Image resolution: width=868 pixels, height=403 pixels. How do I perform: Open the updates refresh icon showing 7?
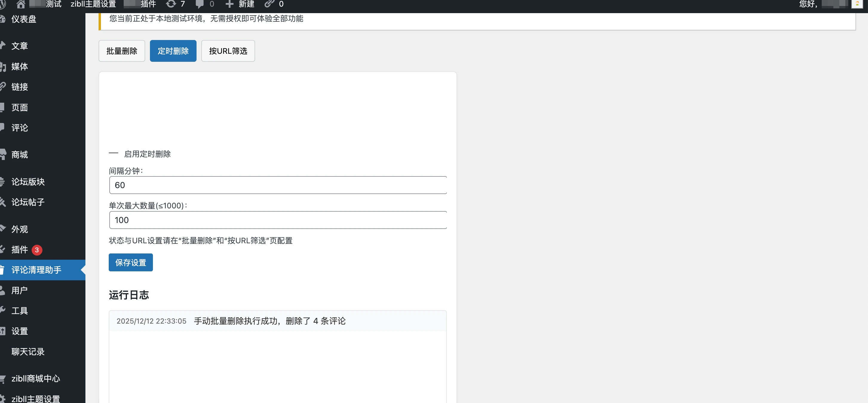click(x=171, y=4)
